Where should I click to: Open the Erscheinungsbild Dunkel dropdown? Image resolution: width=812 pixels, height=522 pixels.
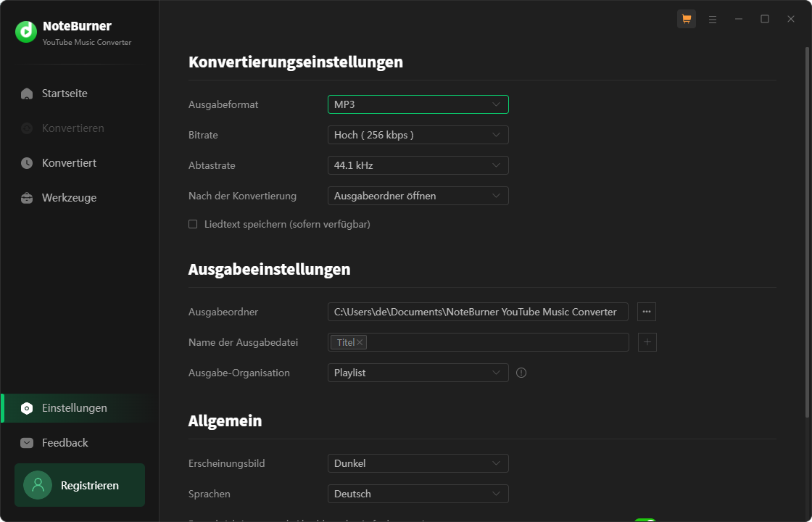pos(418,463)
